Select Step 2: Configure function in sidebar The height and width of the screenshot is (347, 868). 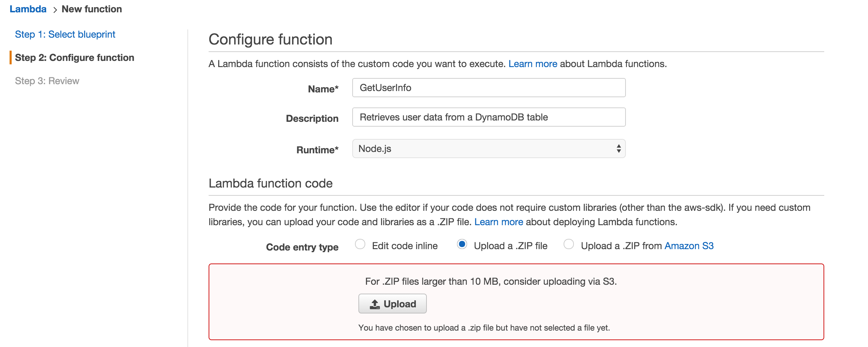(74, 58)
